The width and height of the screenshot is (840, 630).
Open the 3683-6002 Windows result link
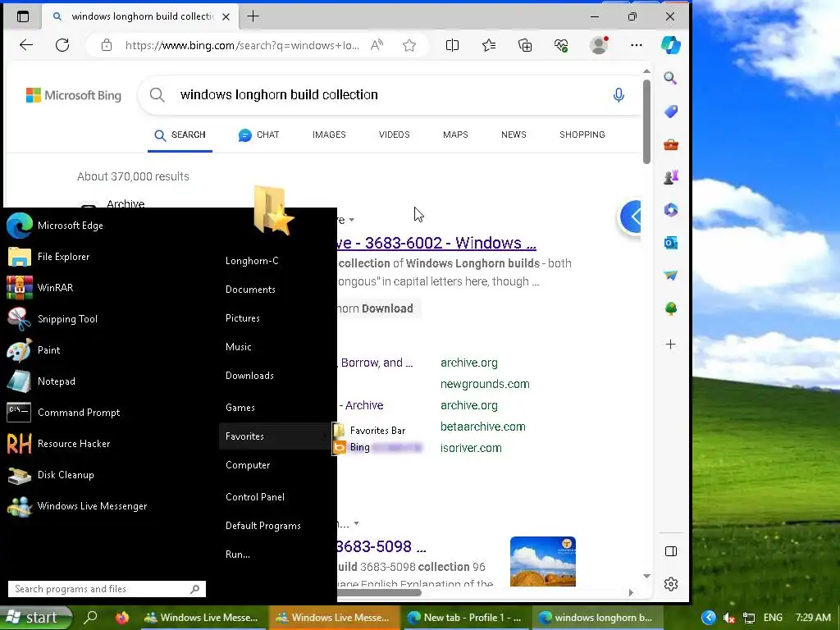click(x=436, y=243)
